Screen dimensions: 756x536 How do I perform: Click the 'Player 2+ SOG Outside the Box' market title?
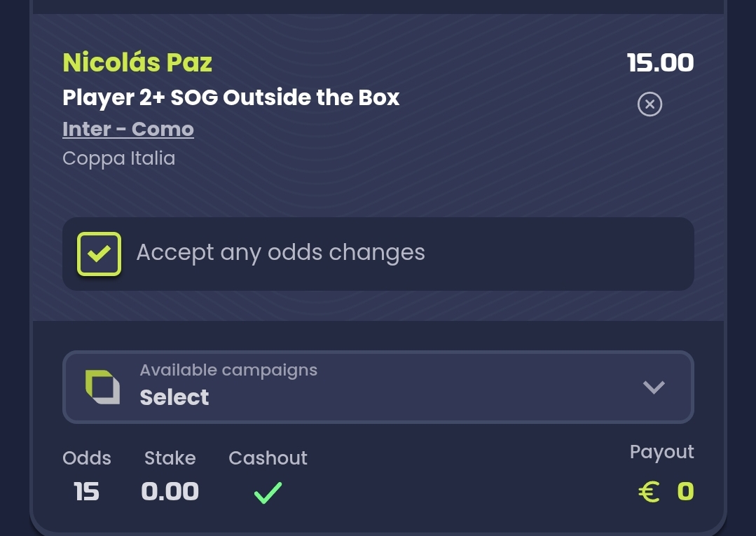click(x=231, y=97)
